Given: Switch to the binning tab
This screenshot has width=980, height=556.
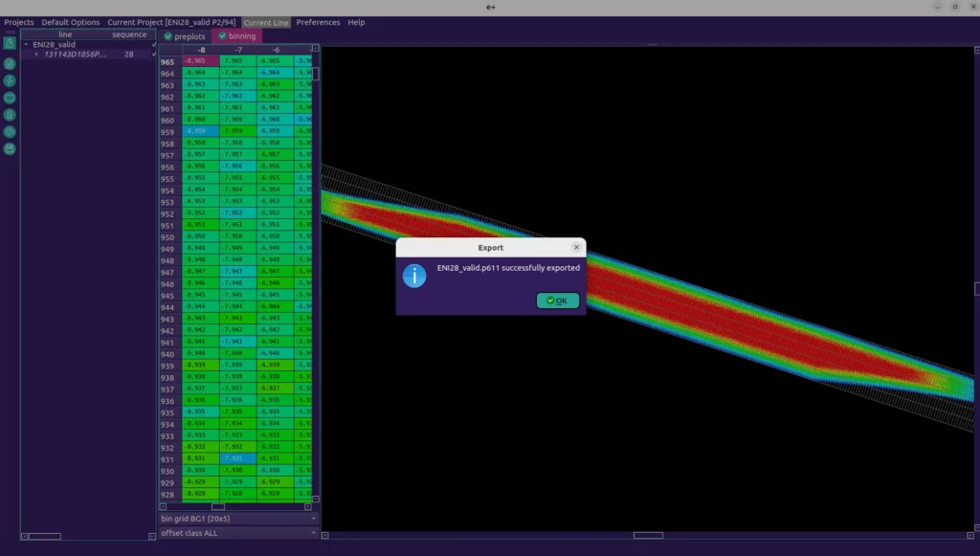Looking at the screenshot, I should tap(237, 35).
